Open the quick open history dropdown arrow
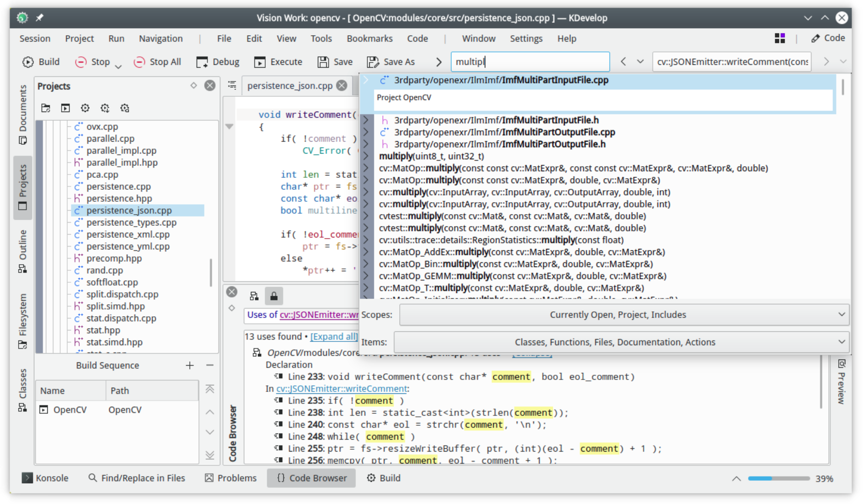Image resolution: width=863 pixels, height=504 pixels. tap(640, 62)
